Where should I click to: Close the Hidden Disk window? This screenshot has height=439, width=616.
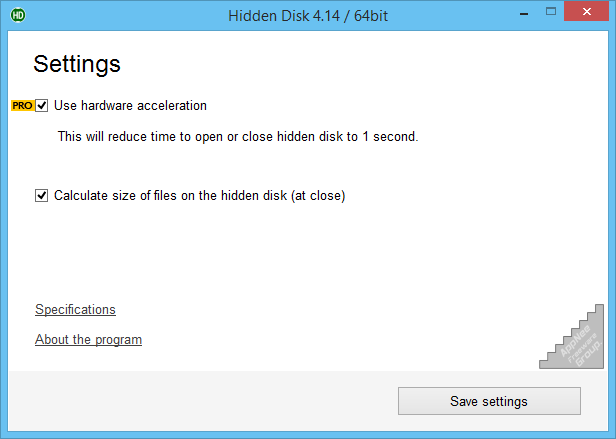[587, 11]
